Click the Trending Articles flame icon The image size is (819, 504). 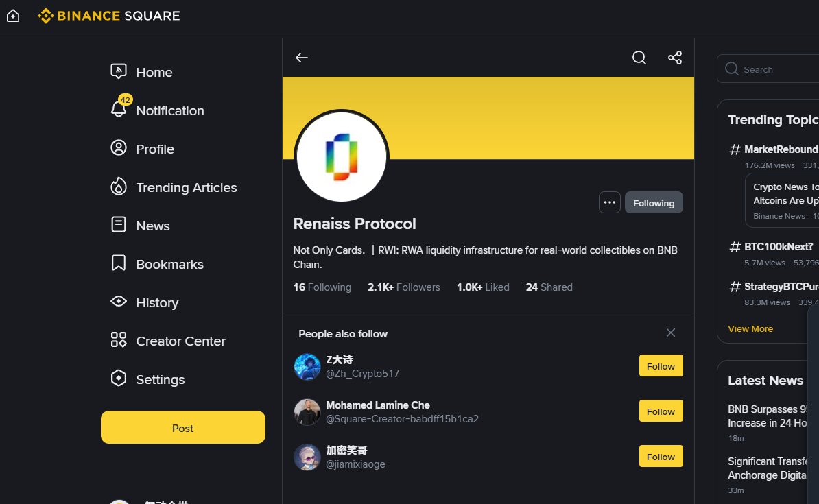[119, 187]
